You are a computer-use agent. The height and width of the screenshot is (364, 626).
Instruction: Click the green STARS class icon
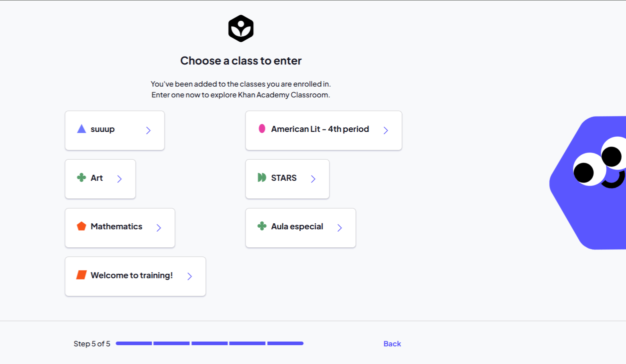[262, 178]
